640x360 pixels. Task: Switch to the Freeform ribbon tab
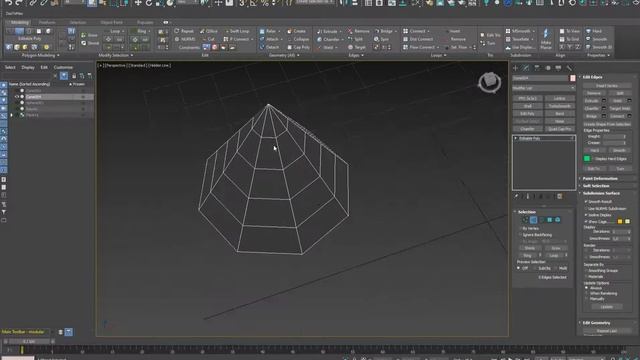[47, 22]
